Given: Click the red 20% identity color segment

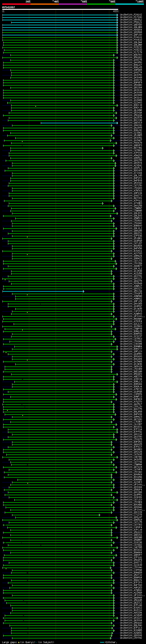Looking at the screenshot, I should [x=16, y=4].
